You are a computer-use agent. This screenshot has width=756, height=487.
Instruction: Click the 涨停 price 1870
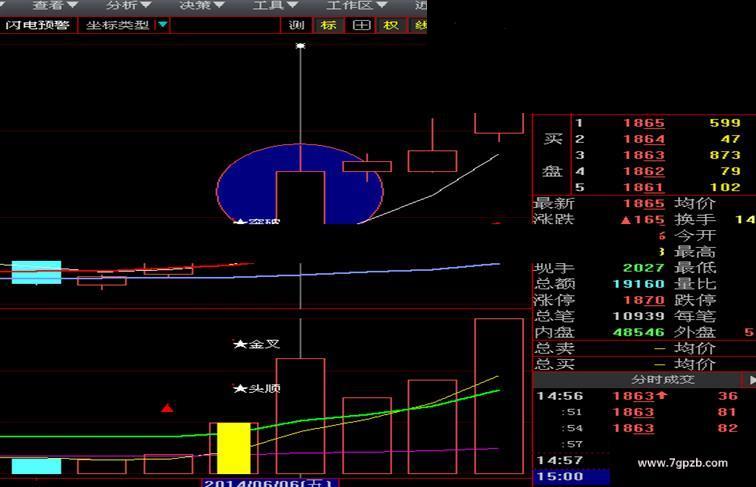tap(644, 300)
